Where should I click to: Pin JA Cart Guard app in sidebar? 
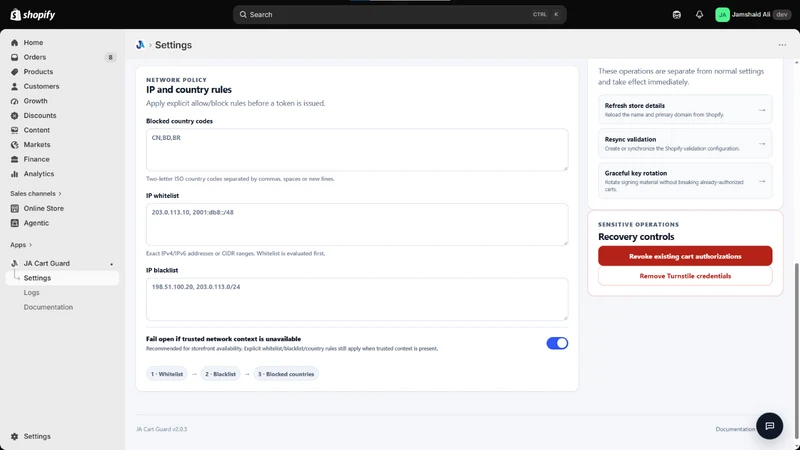click(x=111, y=264)
